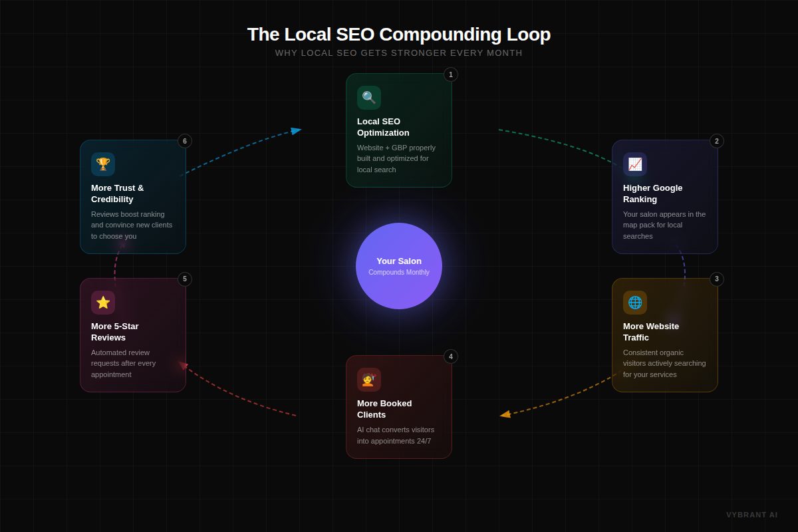This screenshot has height=532, width=798.
Task: Click the More Booked Clients heading
Action: tap(384, 409)
